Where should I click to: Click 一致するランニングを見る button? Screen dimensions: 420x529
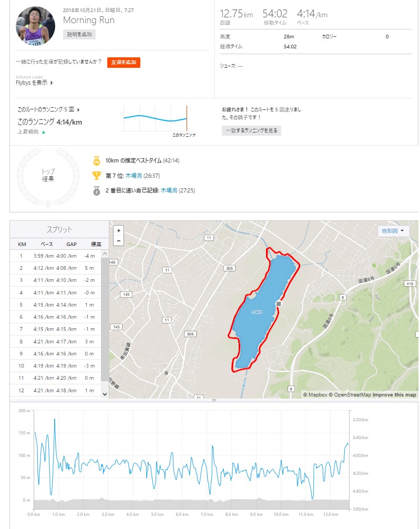pos(251,130)
